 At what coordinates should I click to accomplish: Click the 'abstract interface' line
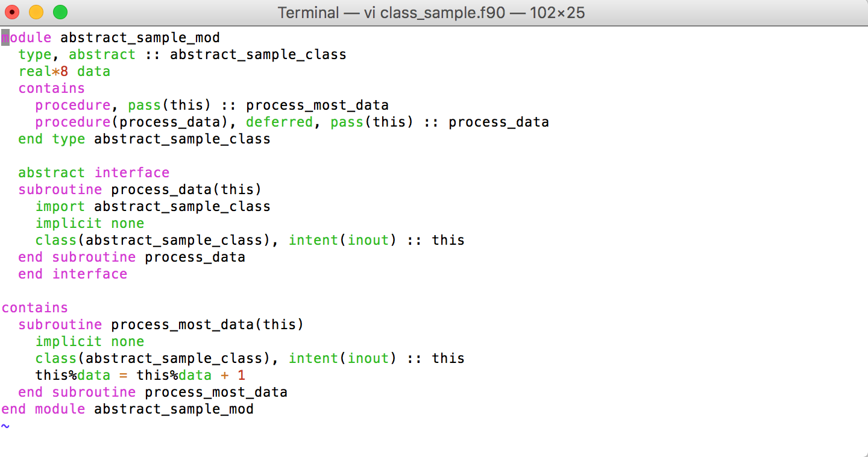coord(94,172)
